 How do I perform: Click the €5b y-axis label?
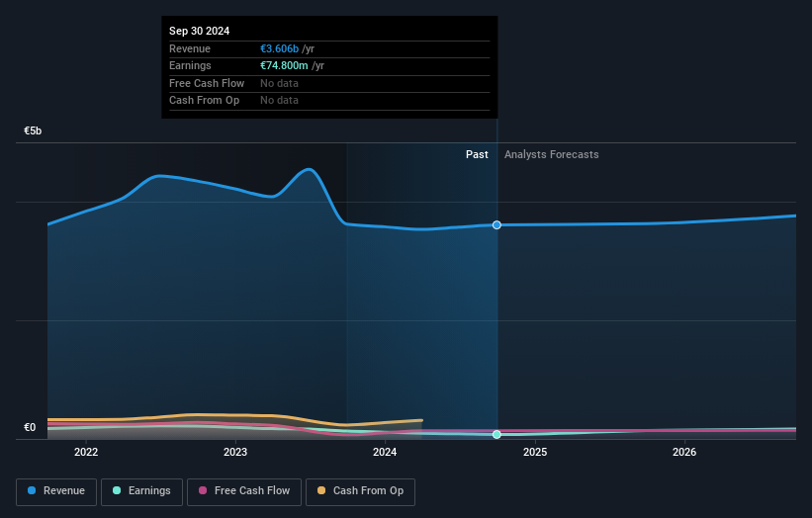[33, 130]
